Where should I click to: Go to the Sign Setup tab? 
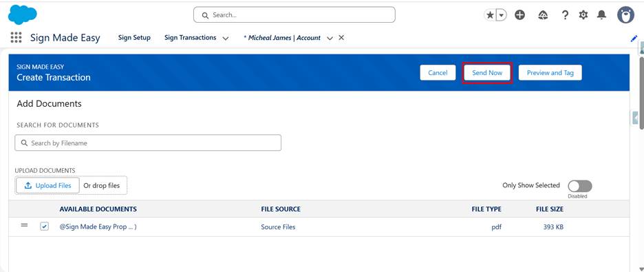(x=134, y=37)
